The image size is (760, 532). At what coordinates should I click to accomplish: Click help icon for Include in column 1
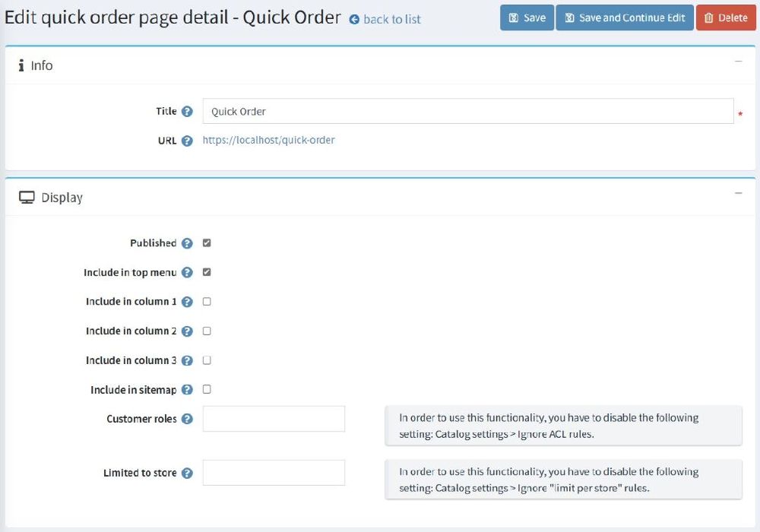[187, 302]
